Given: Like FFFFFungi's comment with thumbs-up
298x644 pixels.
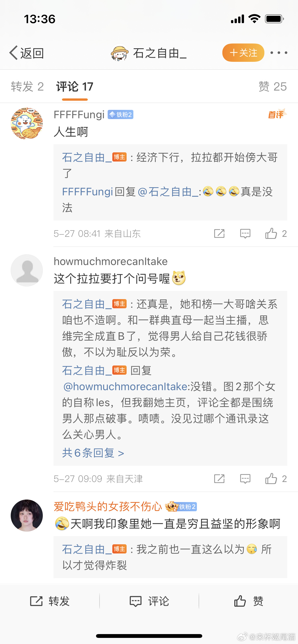Looking at the screenshot, I should point(271,233).
